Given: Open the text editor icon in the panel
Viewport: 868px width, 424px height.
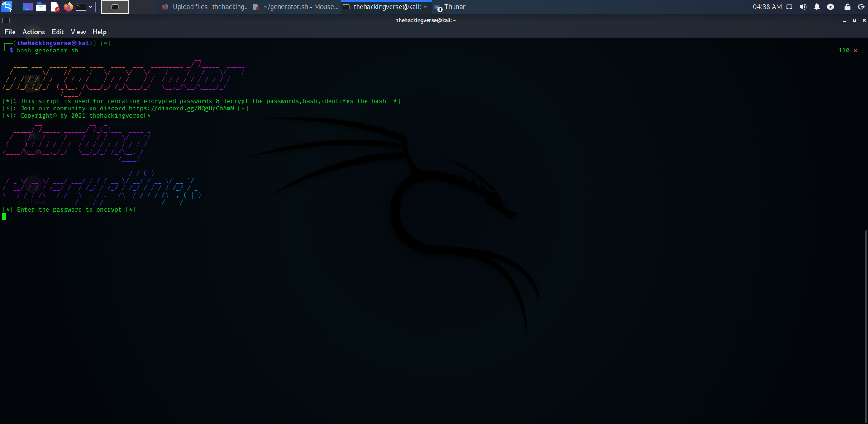Looking at the screenshot, I should [55, 6].
